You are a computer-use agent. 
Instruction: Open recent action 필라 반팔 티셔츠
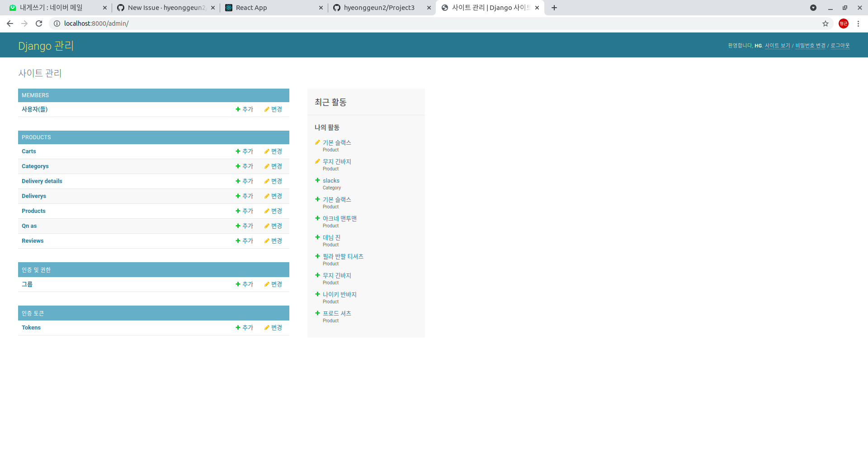pyautogui.click(x=343, y=257)
